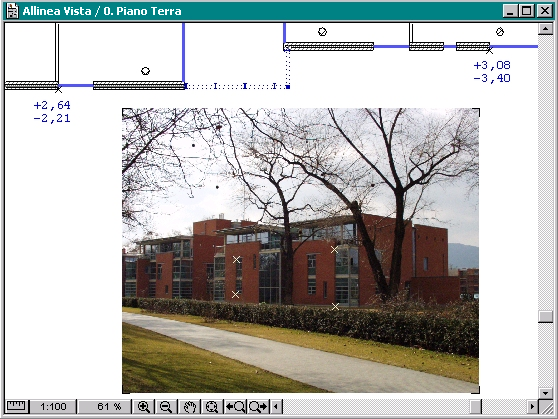Screen dimensions: 558x419
Task: Open the 61 % zoom level selector
Action: pos(105,407)
